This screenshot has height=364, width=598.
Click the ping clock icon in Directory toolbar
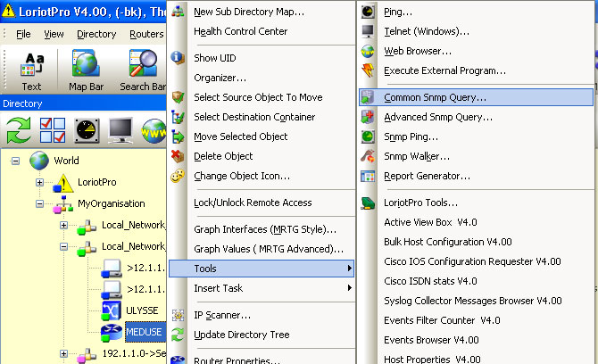(x=87, y=131)
